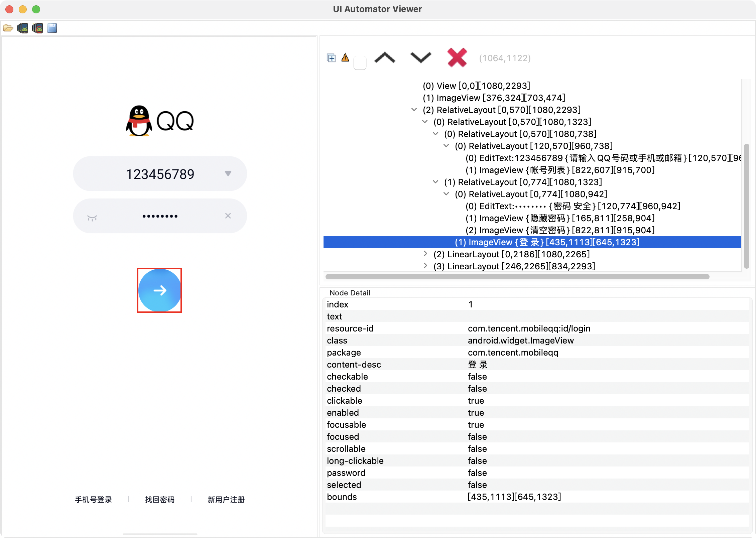Click the long-clickable property label
The width and height of the screenshot is (756, 538).
click(355, 461)
